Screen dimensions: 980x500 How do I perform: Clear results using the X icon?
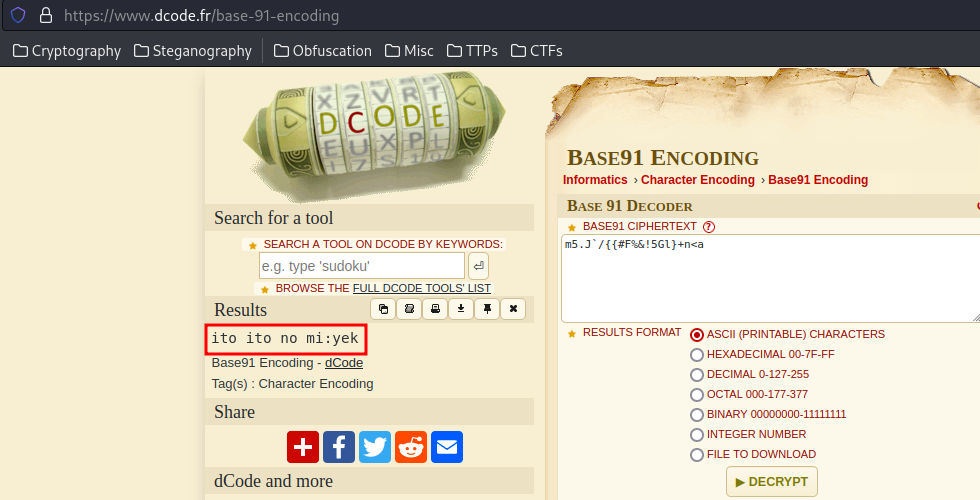pyautogui.click(x=513, y=309)
